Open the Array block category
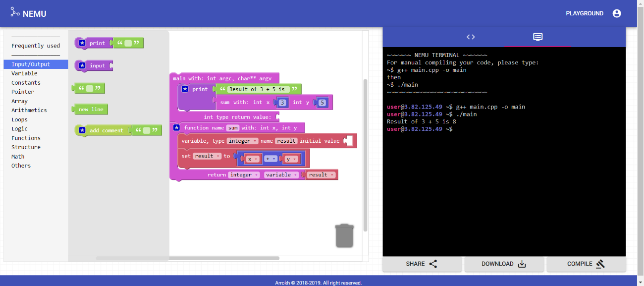The width and height of the screenshot is (644, 286). [x=36, y=101]
